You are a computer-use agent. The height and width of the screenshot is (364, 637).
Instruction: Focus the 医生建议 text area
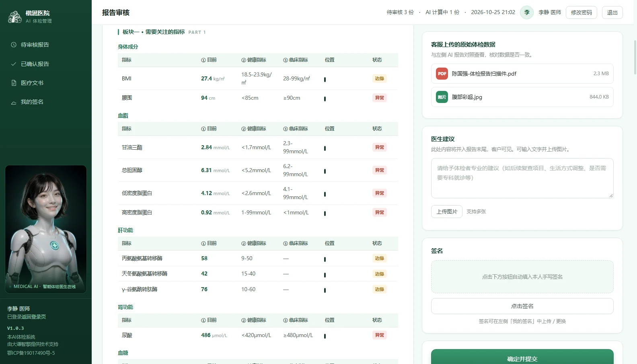(522, 178)
